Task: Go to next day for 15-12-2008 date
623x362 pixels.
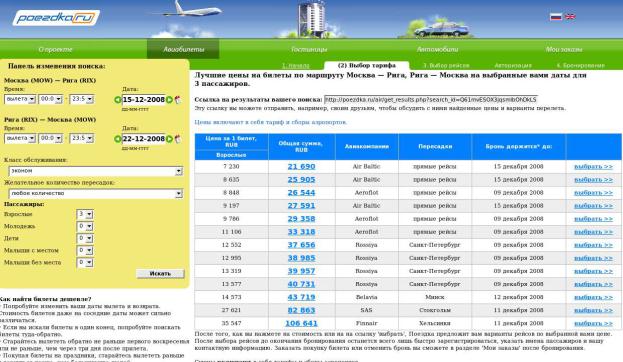Action: 169,100
